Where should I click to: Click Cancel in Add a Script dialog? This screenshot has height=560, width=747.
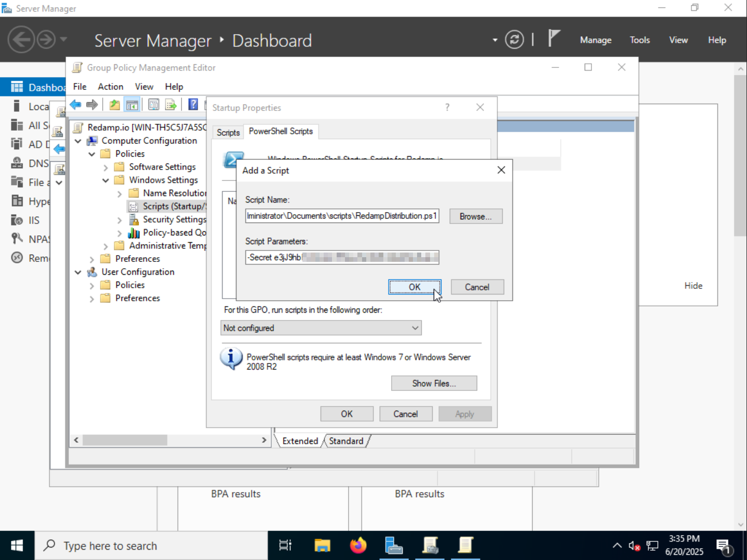tap(477, 287)
